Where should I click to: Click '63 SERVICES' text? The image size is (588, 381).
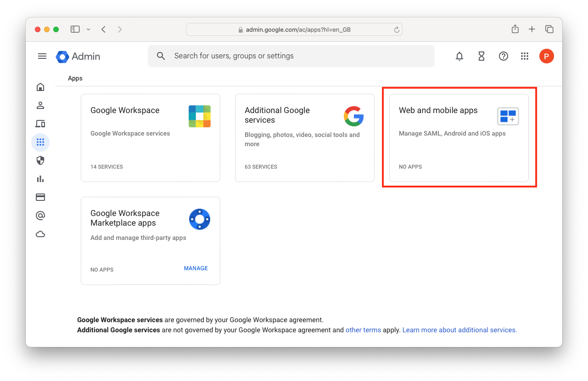coord(261,167)
